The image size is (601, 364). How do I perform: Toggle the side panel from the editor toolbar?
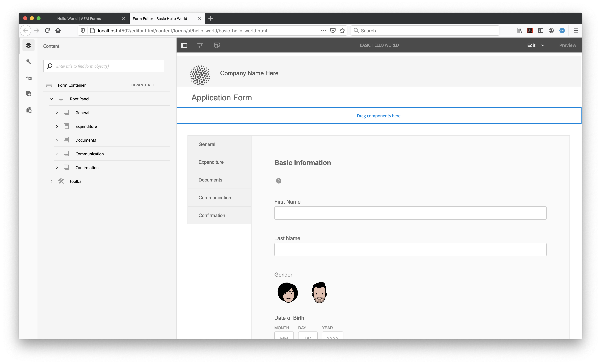click(184, 45)
